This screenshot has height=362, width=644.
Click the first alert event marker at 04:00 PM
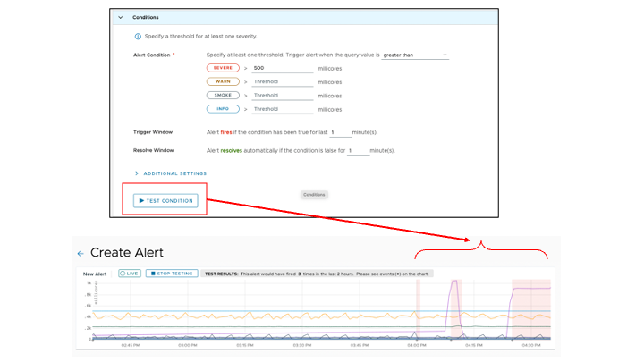click(417, 339)
